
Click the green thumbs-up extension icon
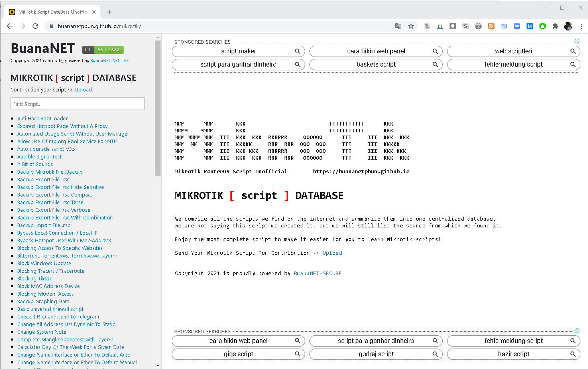[x=543, y=26]
